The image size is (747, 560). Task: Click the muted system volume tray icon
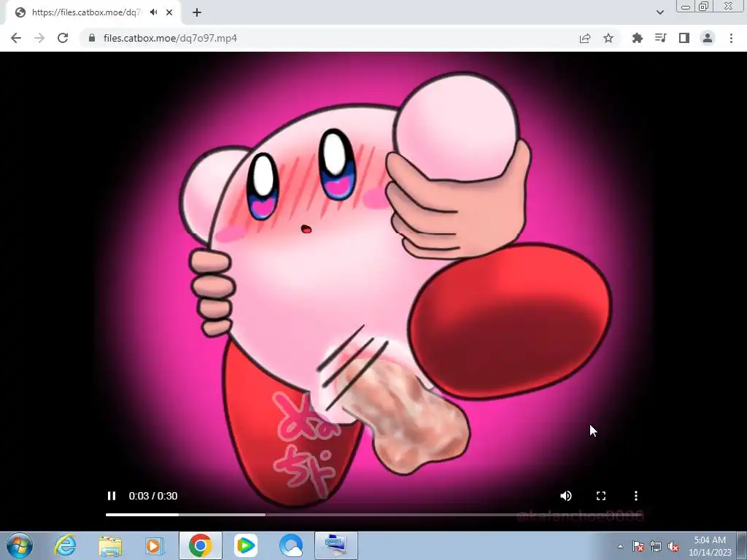tap(673, 546)
